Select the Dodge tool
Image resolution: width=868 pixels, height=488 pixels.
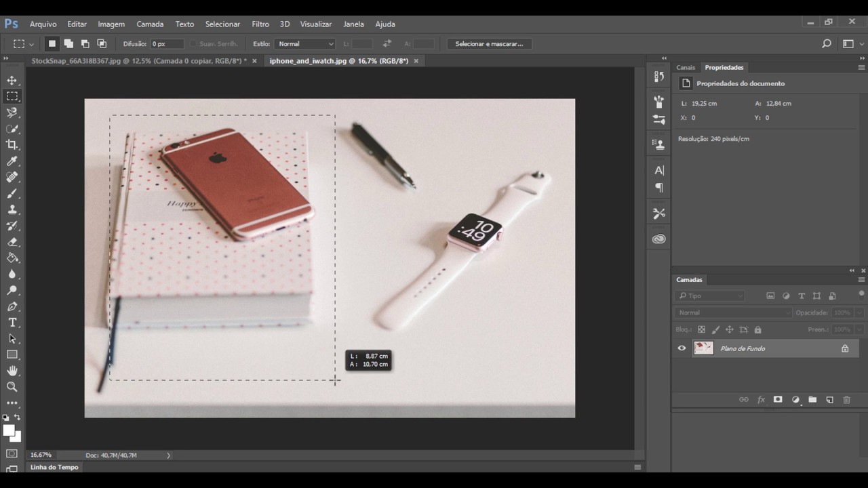coord(12,290)
